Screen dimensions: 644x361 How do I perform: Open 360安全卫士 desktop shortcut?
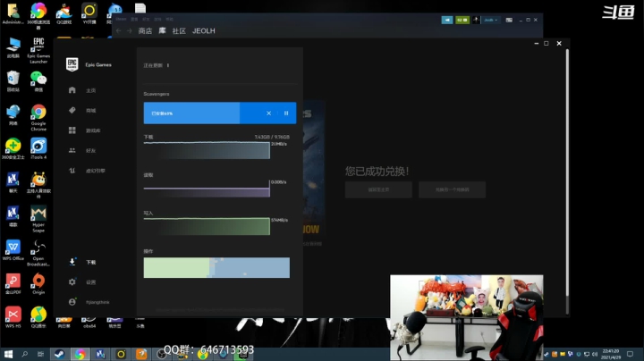pos(13,148)
